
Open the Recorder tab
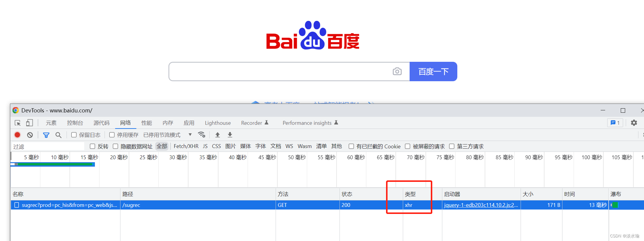255,123
